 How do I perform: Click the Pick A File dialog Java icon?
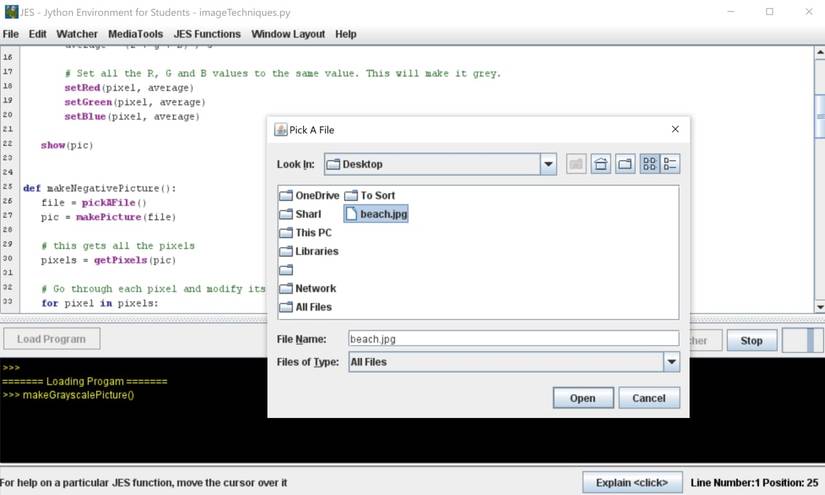coord(281,129)
